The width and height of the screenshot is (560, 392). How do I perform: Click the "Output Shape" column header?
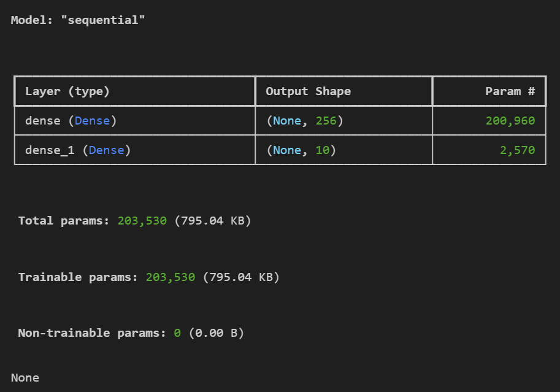(x=308, y=91)
